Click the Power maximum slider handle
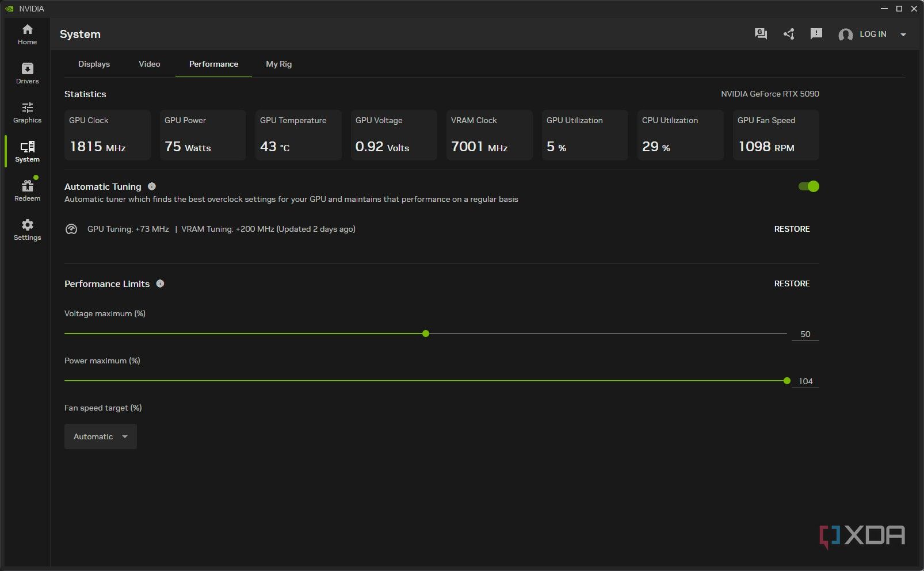 click(x=787, y=381)
